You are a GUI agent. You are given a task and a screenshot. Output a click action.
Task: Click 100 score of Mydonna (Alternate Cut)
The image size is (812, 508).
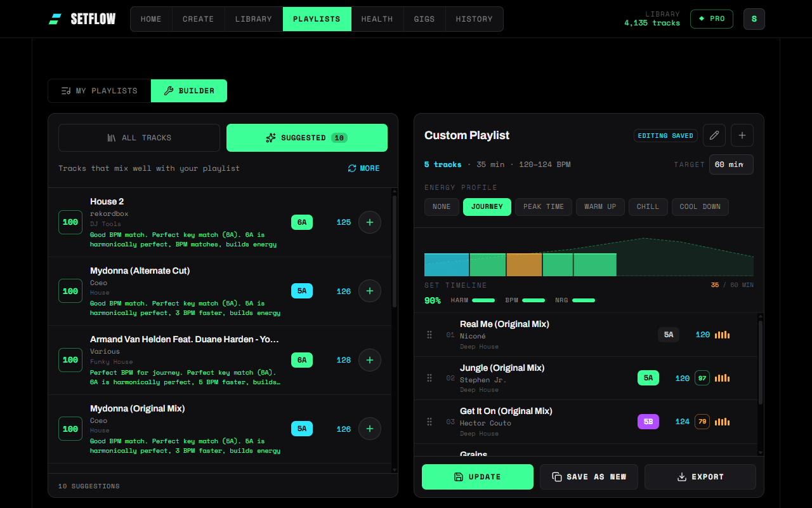click(x=70, y=291)
